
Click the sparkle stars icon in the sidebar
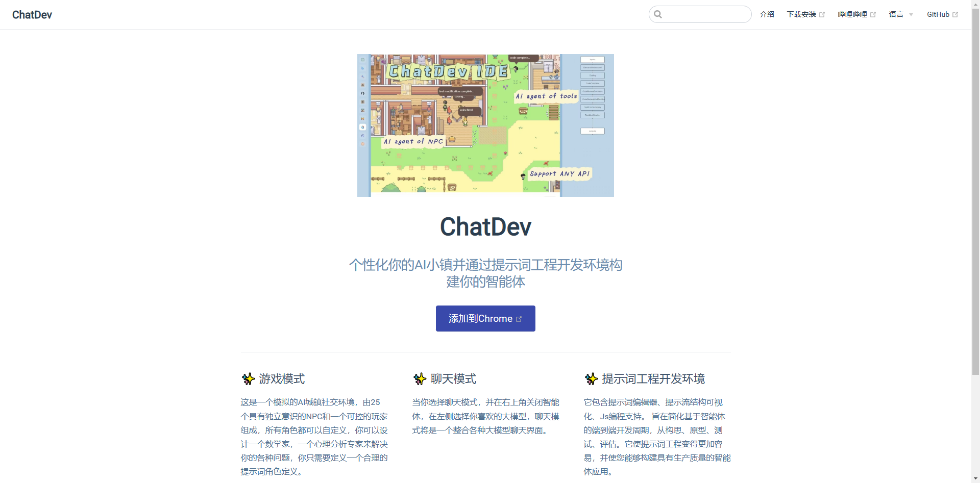(x=363, y=76)
